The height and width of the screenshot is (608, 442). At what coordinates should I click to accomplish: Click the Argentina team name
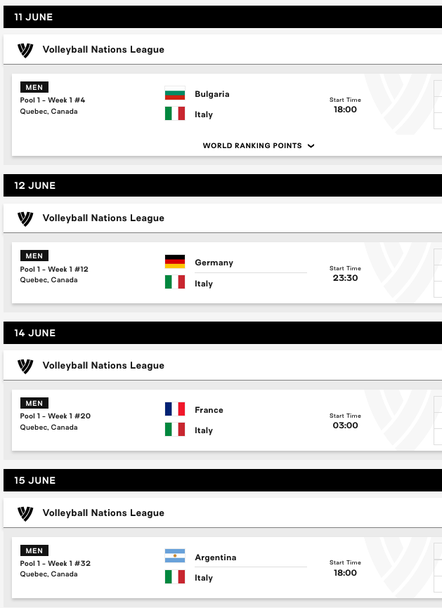[x=216, y=557]
